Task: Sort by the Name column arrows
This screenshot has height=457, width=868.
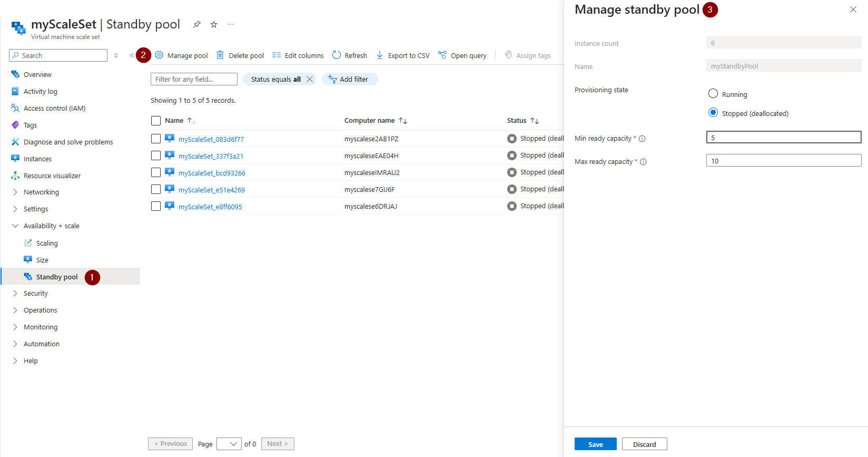Action: click(x=192, y=121)
